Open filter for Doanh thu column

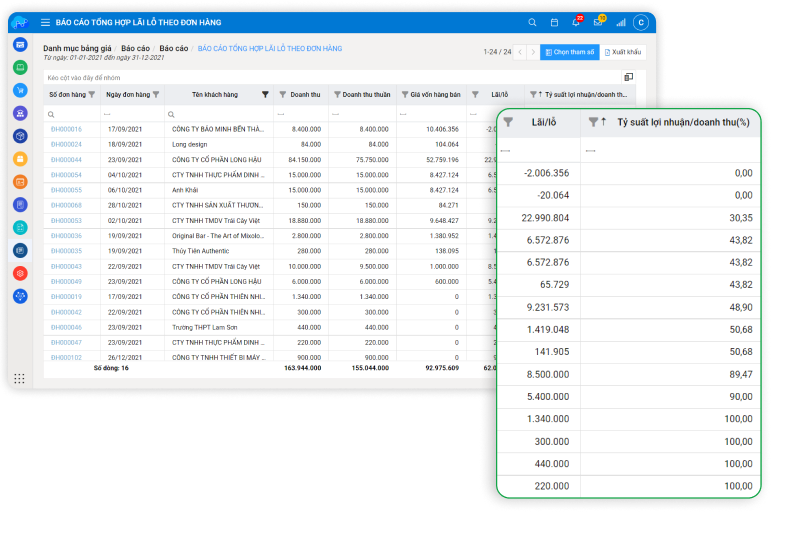point(282,95)
